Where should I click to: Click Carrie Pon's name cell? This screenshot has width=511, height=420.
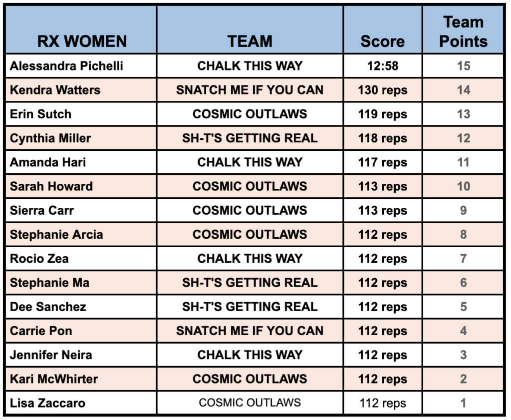[41, 331]
